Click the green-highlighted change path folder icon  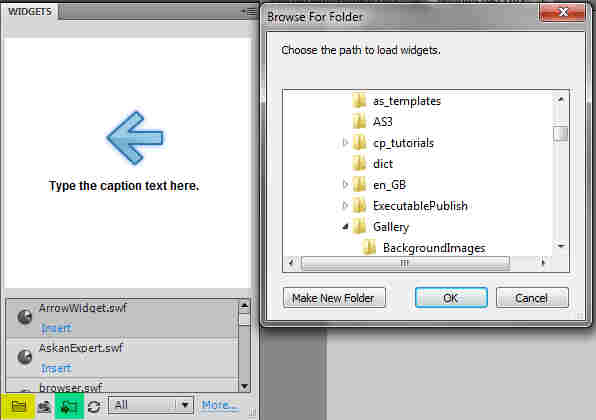click(69, 407)
